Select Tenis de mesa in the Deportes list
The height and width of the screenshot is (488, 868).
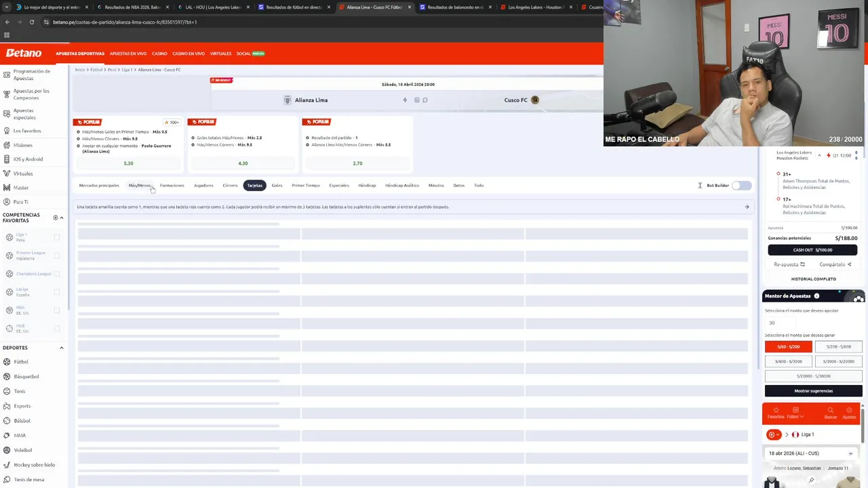[x=28, y=480]
